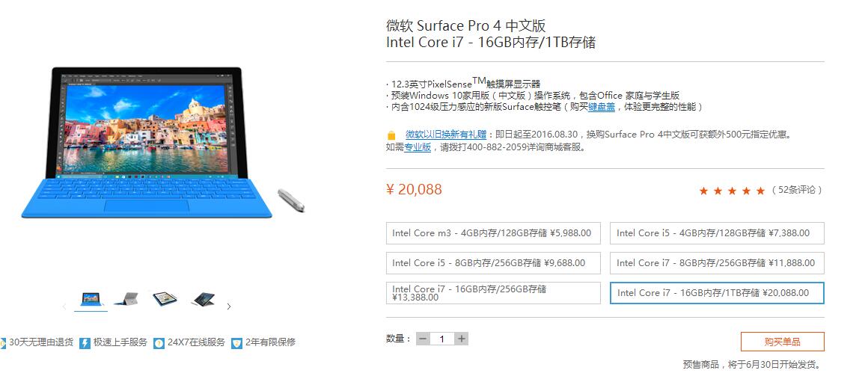This screenshot has width=868, height=379.
Task: Decrease quantity with the minus button
Action: (423, 339)
